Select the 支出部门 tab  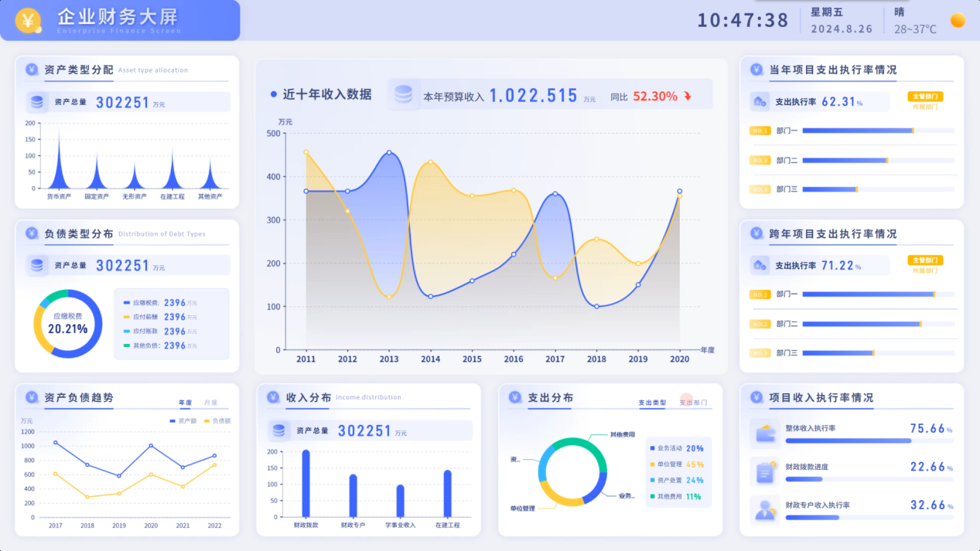coord(694,403)
